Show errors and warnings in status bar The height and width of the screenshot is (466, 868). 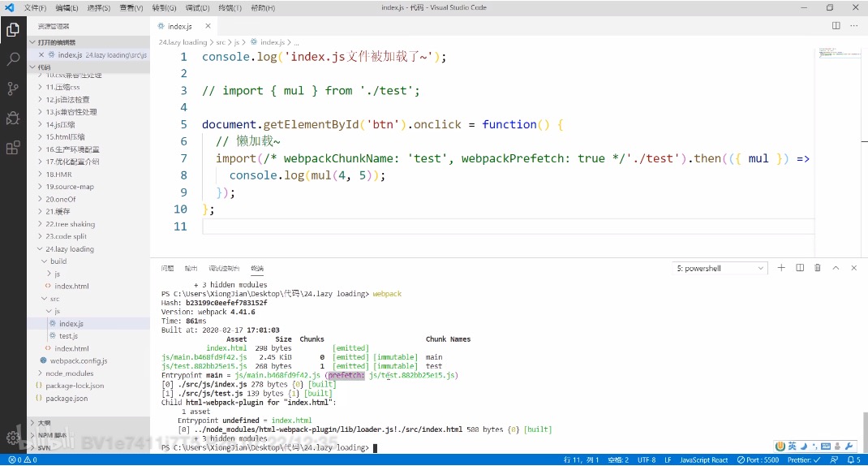tap(23, 460)
